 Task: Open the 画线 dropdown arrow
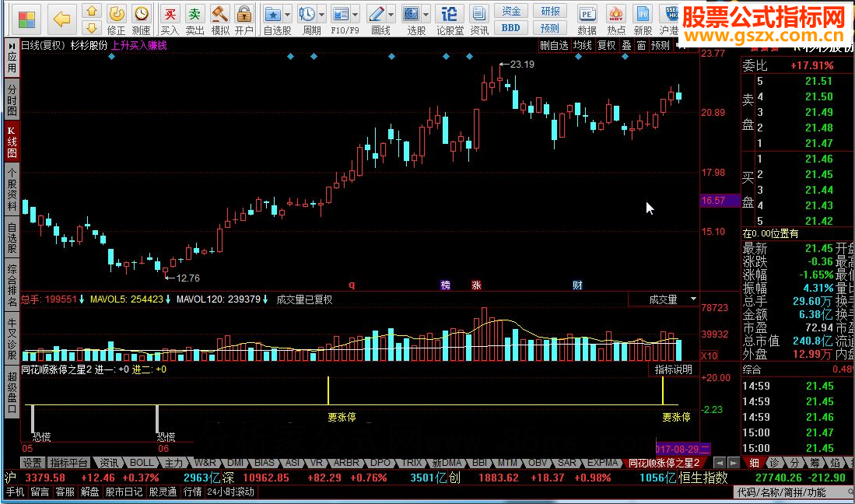click(391, 14)
